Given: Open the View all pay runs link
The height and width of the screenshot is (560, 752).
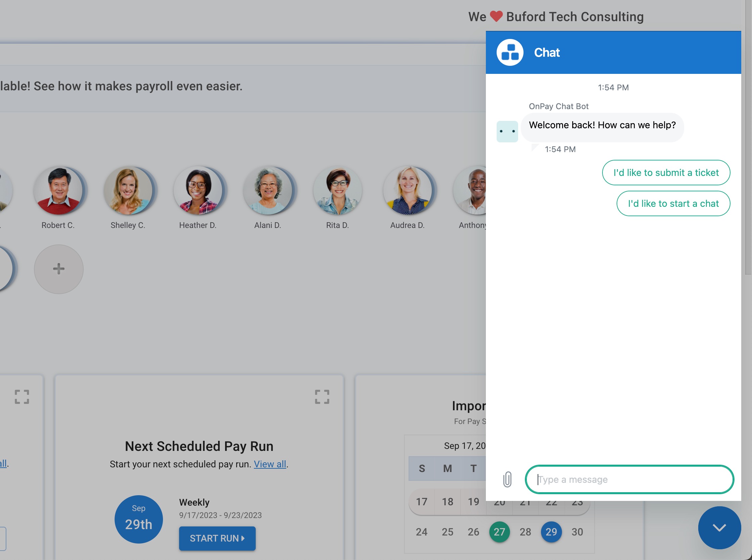Looking at the screenshot, I should [270, 464].
